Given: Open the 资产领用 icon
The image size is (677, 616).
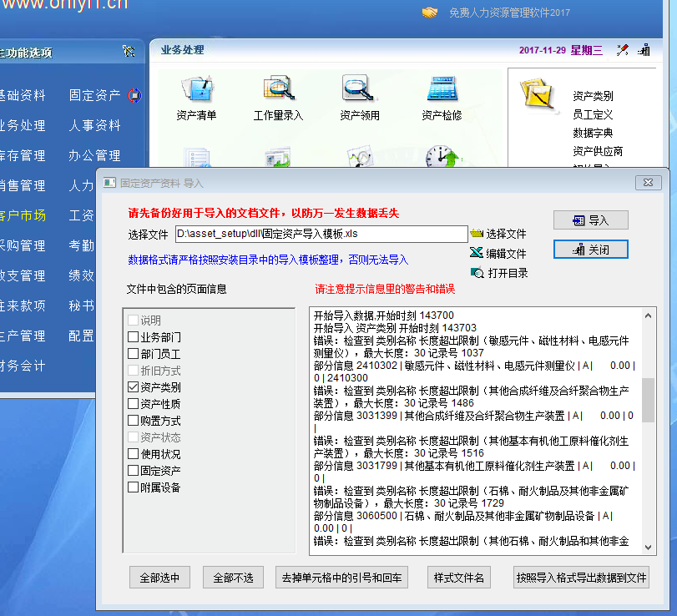Looking at the screenshot, I should pyautogui.click(x=359, y=90).
